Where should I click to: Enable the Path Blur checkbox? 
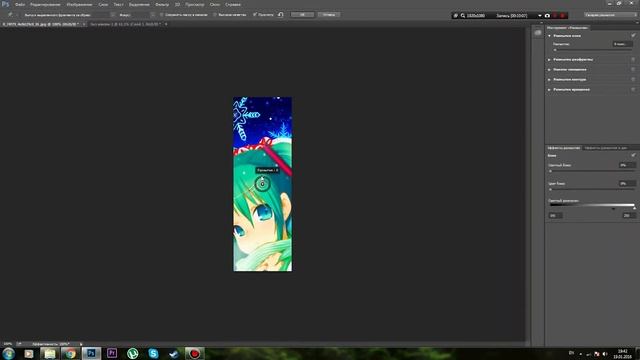click(x=633, y=80)
